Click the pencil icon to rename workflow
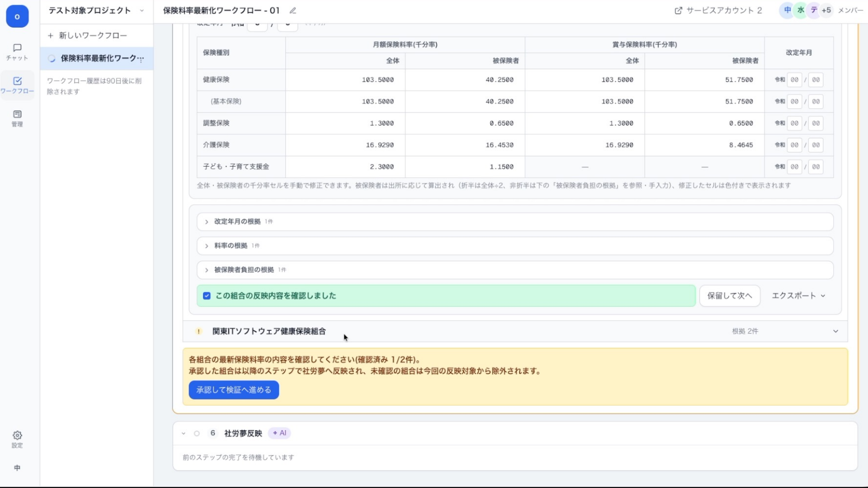 tap(293, 10)
